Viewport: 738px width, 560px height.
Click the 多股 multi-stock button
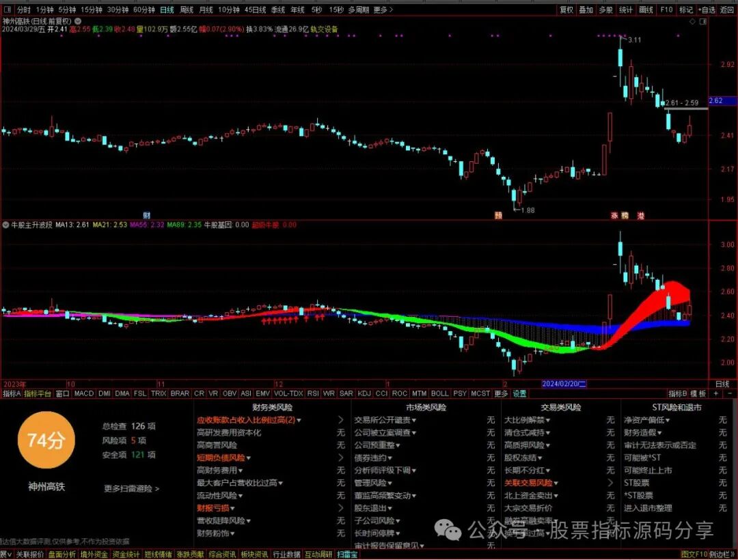pyautogui.click(x=605, y=10)
